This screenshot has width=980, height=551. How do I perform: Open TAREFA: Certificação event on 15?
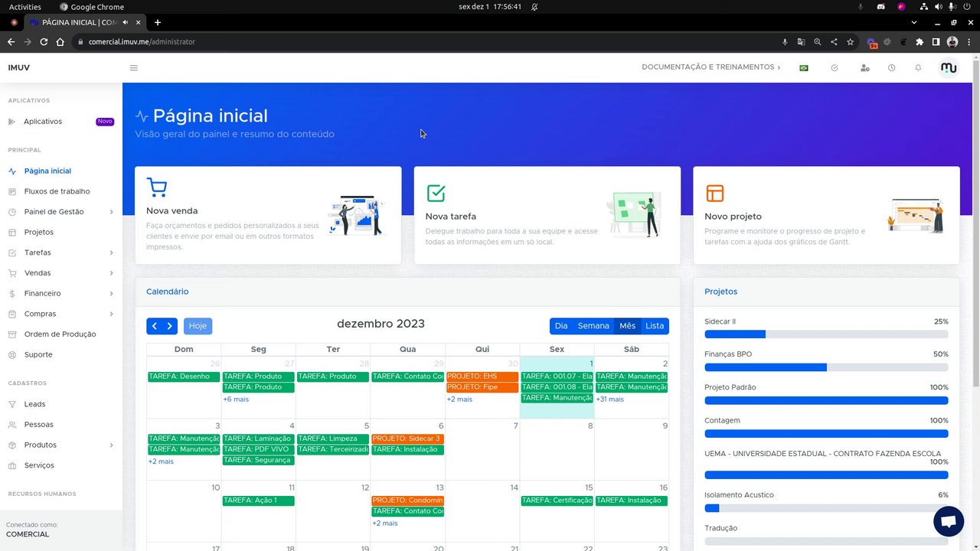pos(557,500)
